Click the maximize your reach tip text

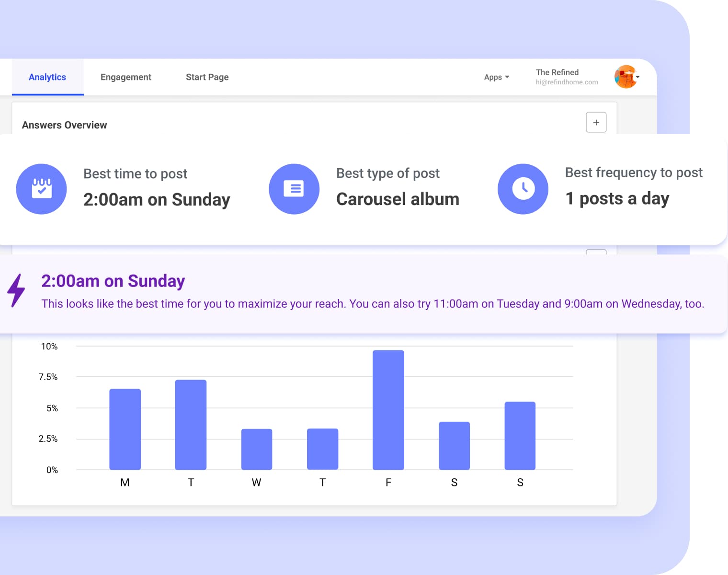click(x=373, y=304)
